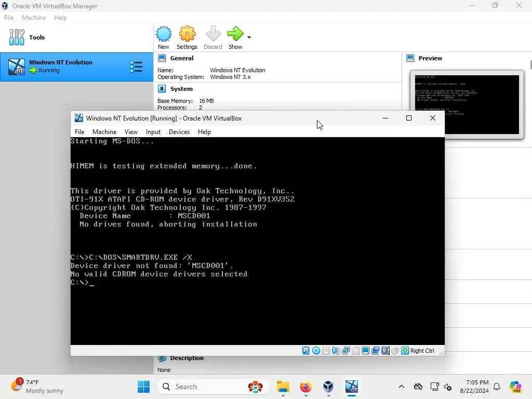Click the VM window title bar icon
Viewport: 532px width, 399px height.
pyautogui.click(x=79, y=118)
